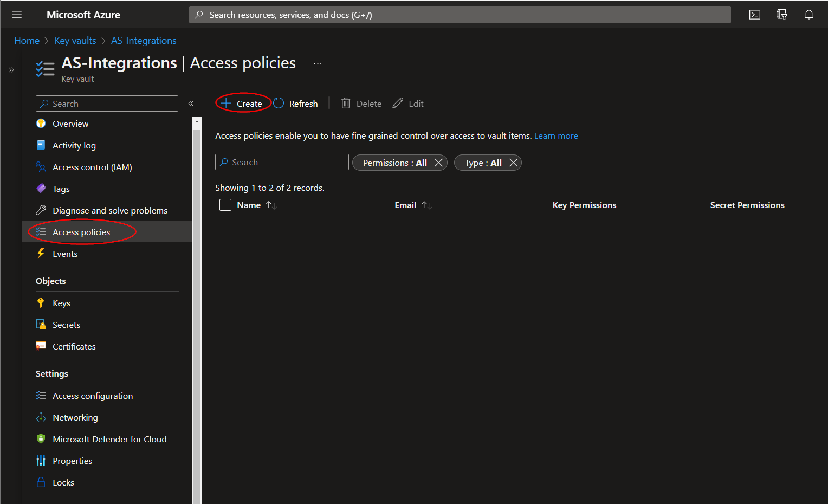Focus the global search resources bar
The width and height of the screenshot is (828, 504).
[460, 15]
